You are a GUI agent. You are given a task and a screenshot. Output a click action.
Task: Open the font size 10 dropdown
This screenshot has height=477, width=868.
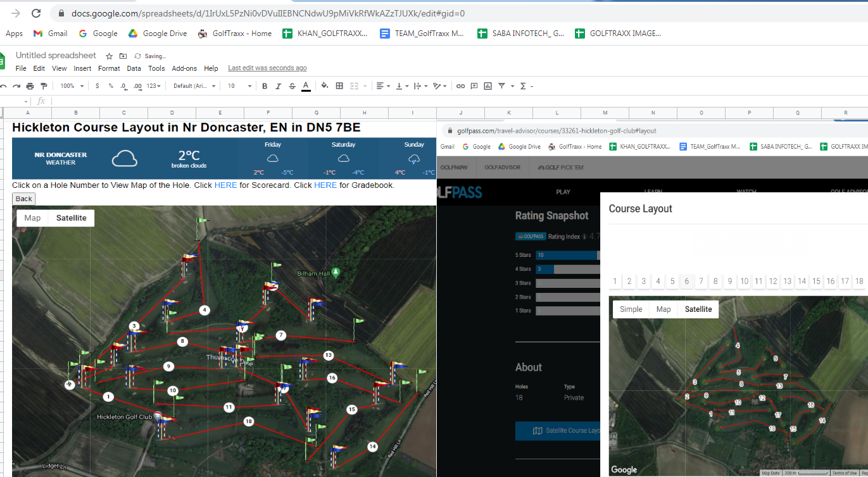coord(240,86)
